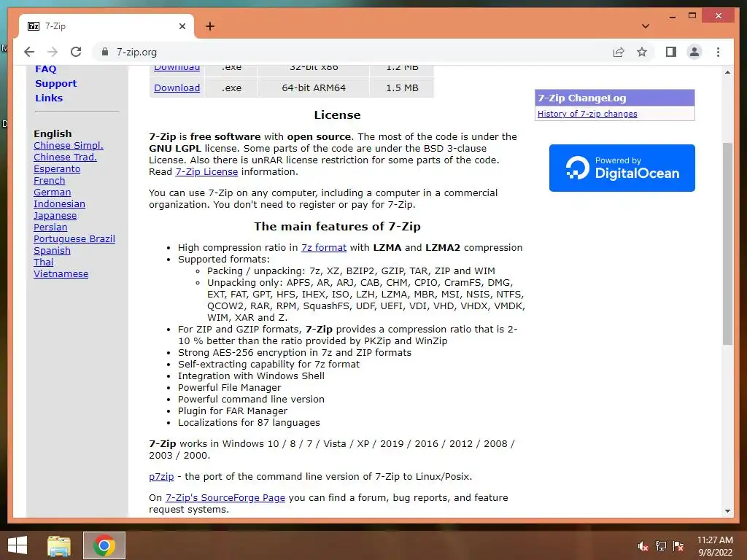This screenshot has height=560, width=747.
Task: Click 'Plugin for FAR Manager' bullet
Action: pyautogui.click(x=233, y=411)
